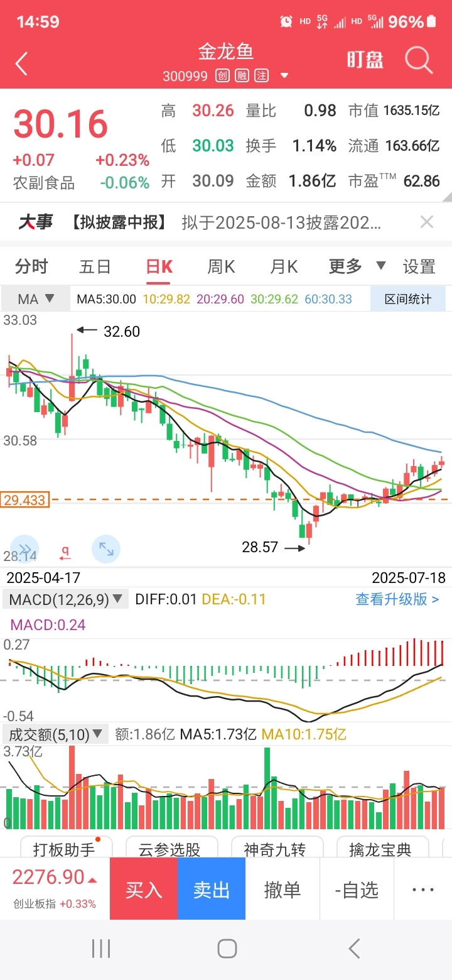Open chart 设置 settings

click(419, 267)
